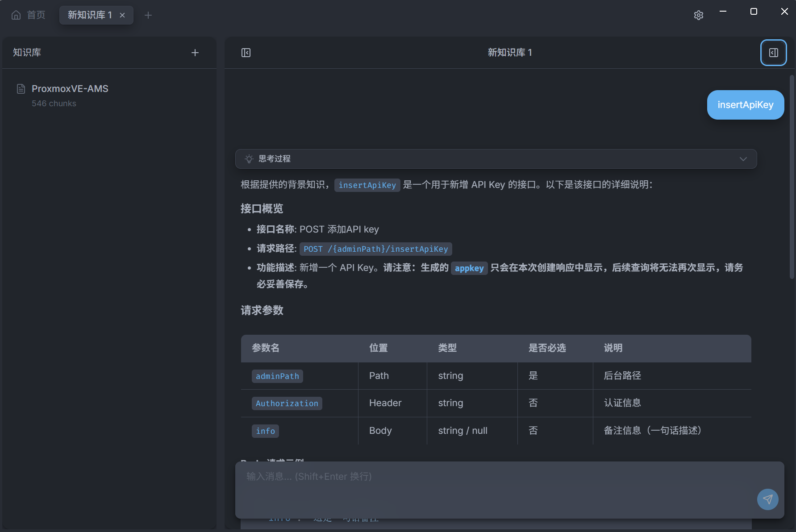Click the Authorization parameter code tag
Image resolution: width=796 pixels, height=532 pixels.
[x=287, y=403]
